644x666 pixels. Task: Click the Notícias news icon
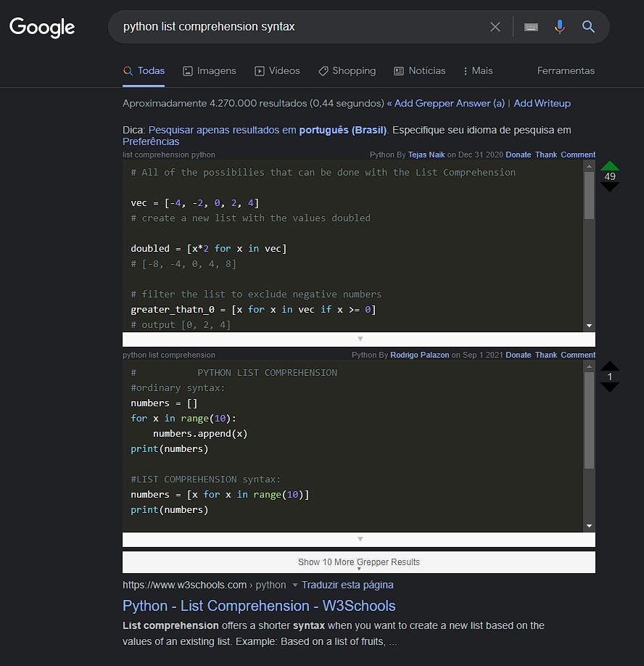click(397, 70)
